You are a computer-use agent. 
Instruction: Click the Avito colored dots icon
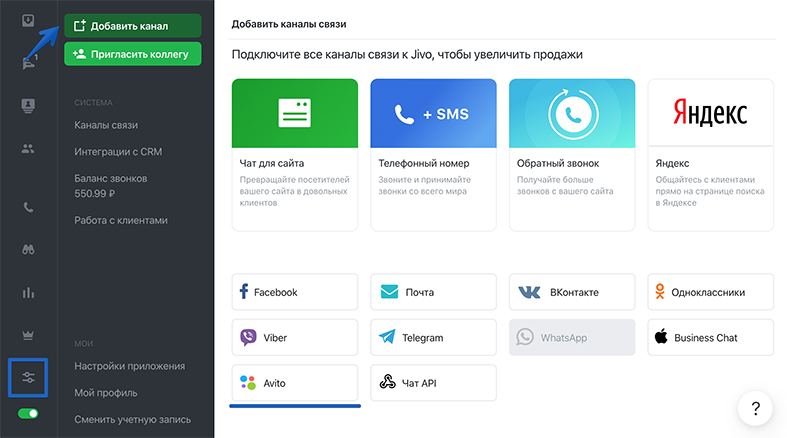(x=248, y=383)
